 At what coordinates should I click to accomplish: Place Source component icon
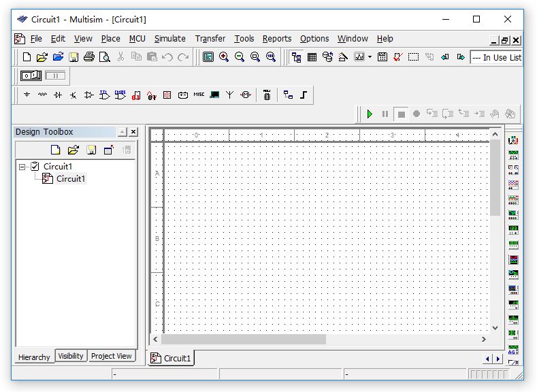pyautogui.click(x=27, y=95)
